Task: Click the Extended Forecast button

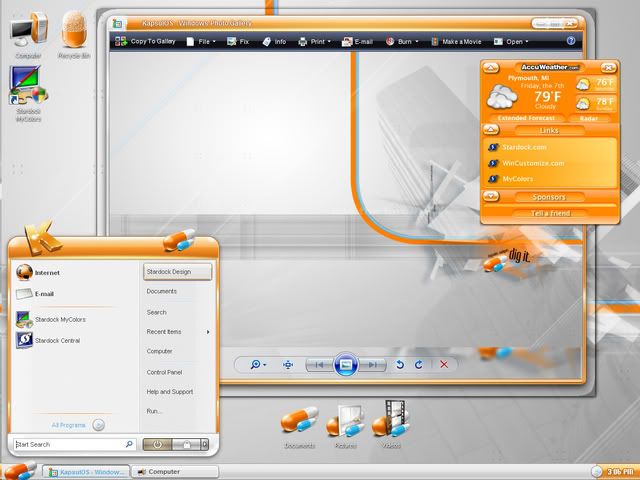Action: 526,118
